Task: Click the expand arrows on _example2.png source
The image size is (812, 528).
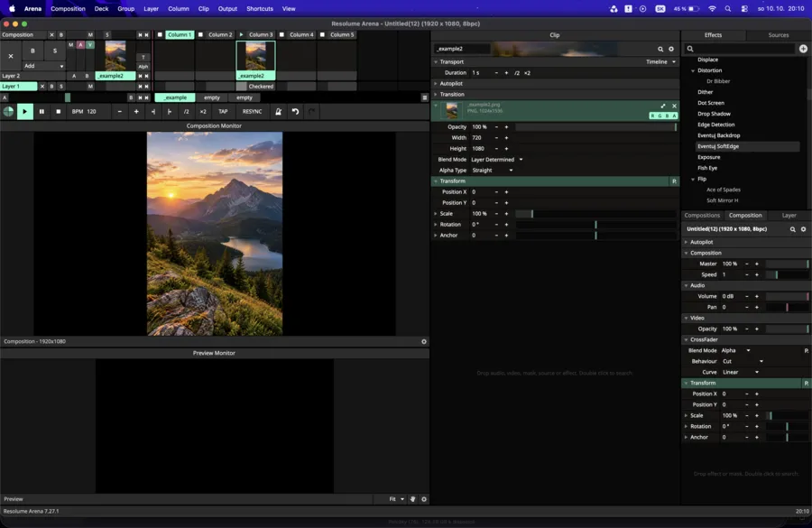Action: tap(663, 106)
